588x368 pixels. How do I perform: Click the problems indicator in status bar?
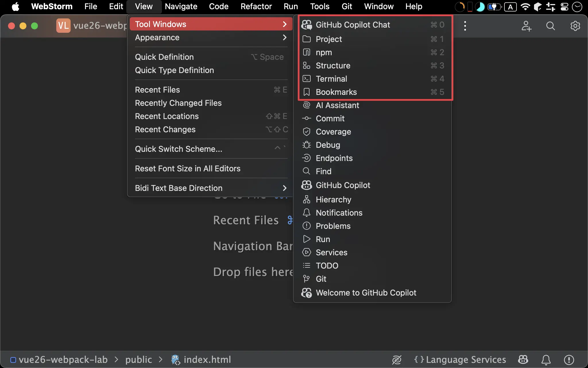[569, 360]
